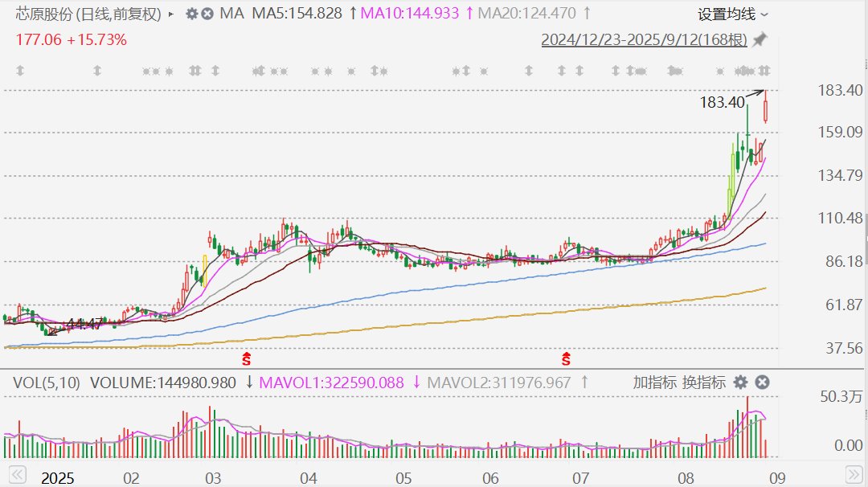The image size is (868, 487).
Task: Click the 2025 date axis label
Action: (x=58, y=478)
